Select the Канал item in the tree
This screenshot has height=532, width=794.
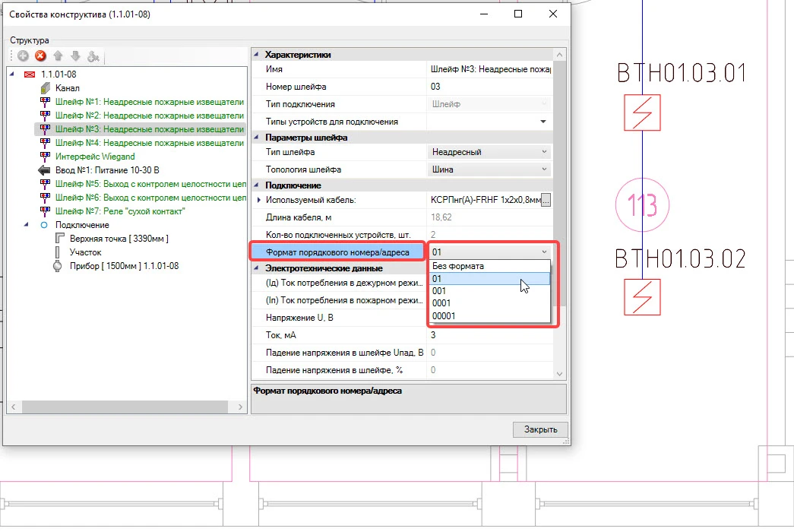coord(67,88)
